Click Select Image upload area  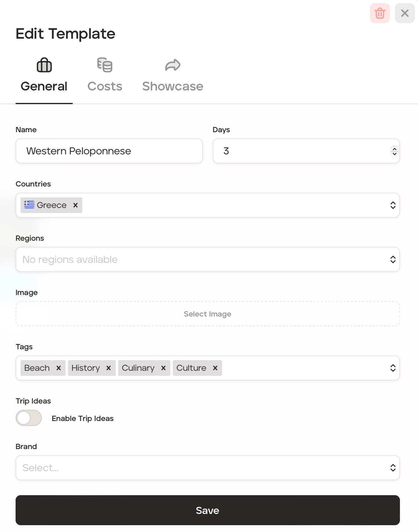coord(207,314)
